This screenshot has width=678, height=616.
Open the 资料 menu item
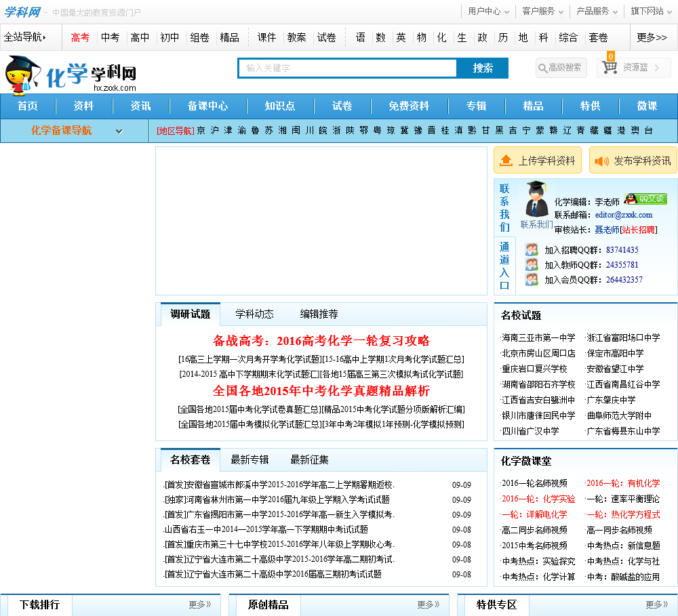(83, 106)
